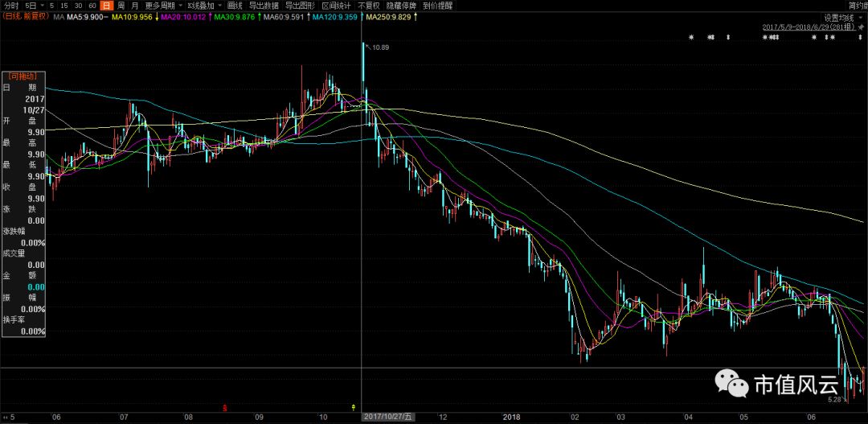Click the arrow next to the 10.89 high label
This screenshot has height=424, width=868.
coord(367,47)
